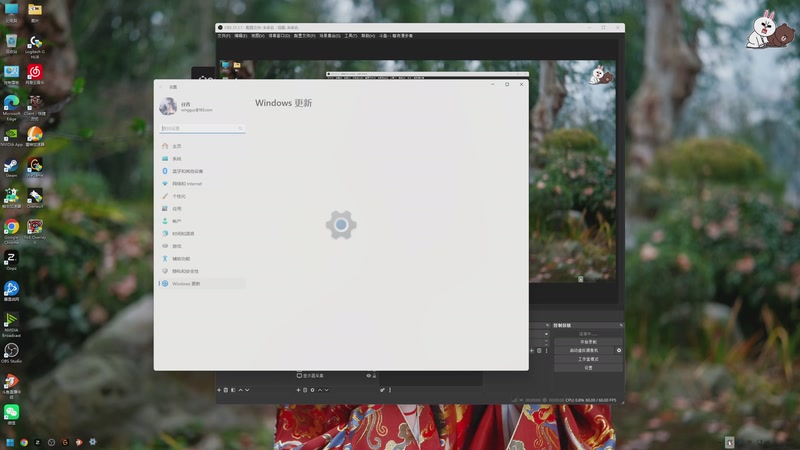Open Settings button in OBS controls dock
The height and width of the screenshot is (450, 800).
588,368
